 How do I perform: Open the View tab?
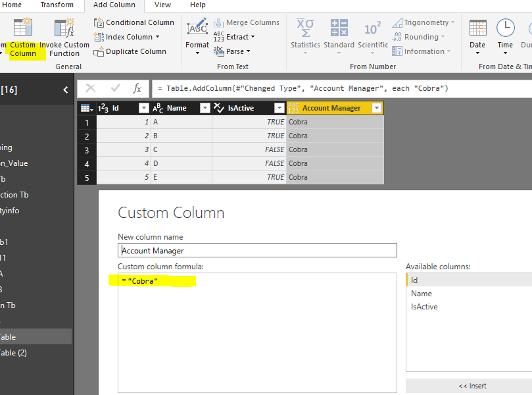pyautogui.click(x=162, y=5)
